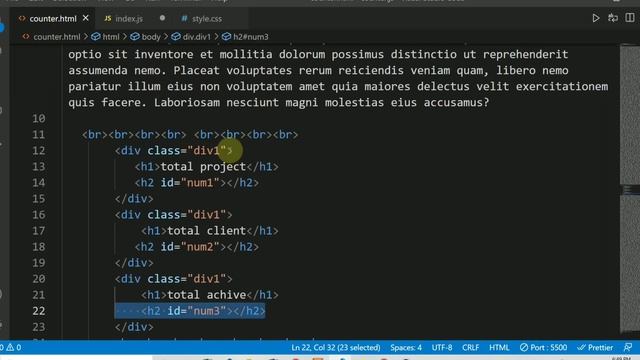Click Prettier status bar item

click(595, 348)
